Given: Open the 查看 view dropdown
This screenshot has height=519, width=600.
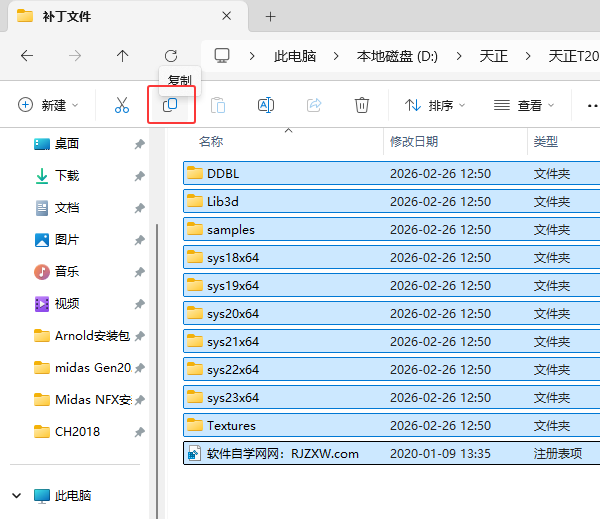Looking at the screenshot, I should tap(524, 105).
